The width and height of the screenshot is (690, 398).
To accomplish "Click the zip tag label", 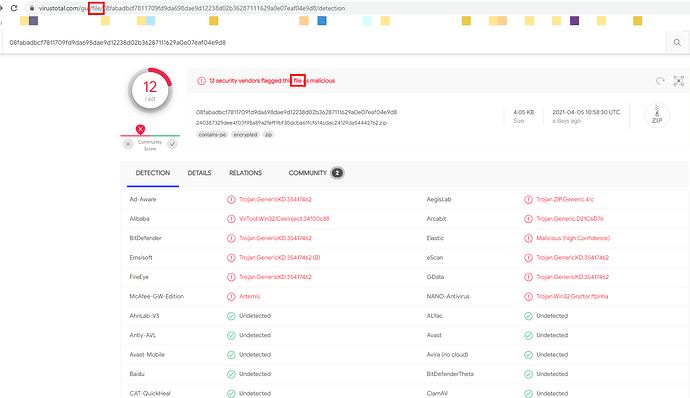I will [268, 135].
